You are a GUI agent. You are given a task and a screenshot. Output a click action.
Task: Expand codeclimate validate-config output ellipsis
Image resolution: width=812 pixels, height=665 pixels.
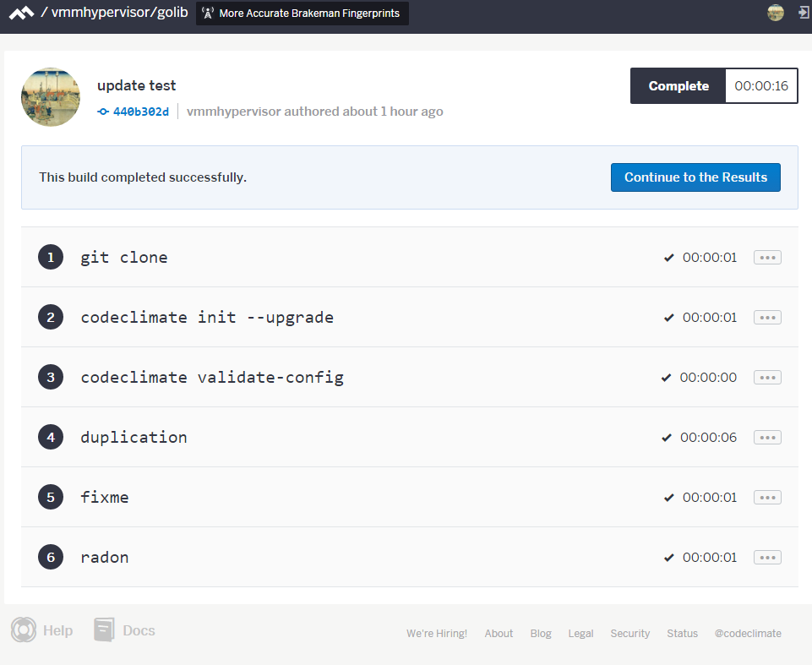[767, 378]
